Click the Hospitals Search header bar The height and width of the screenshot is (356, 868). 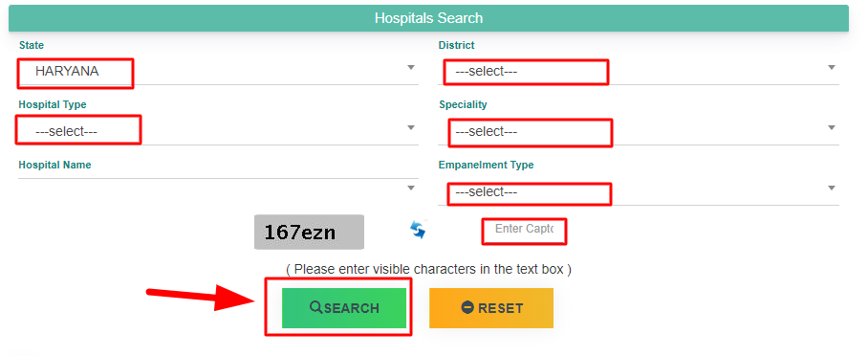pos(428,18)
